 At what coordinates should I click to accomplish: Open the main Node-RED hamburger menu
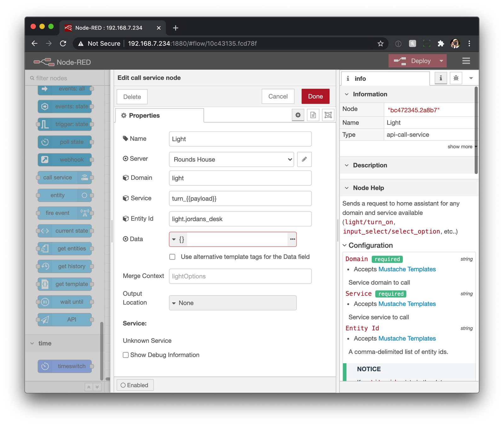pyautogui.click(x=466, y=61)
